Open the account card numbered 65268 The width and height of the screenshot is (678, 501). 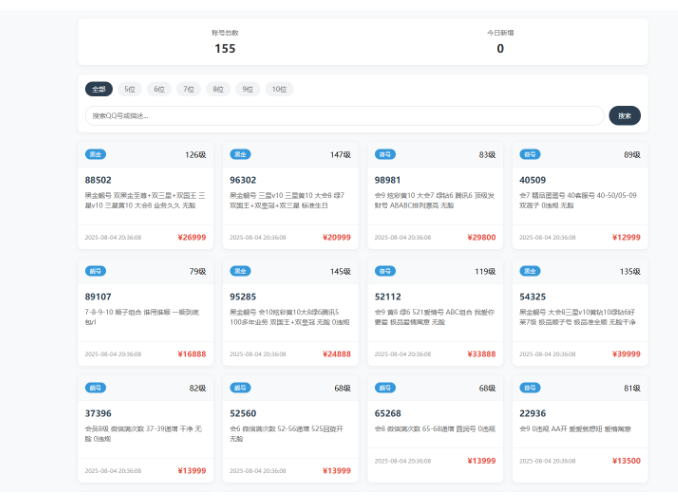pos(391,413)
